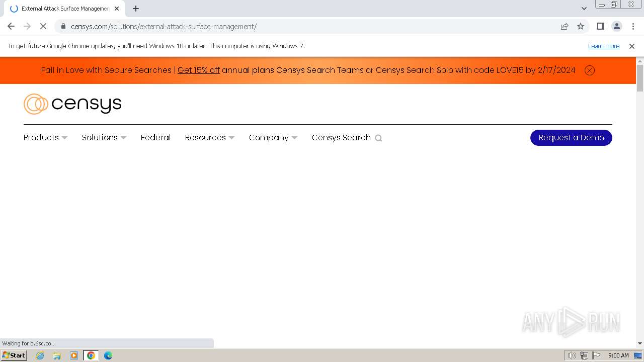Close the Chrome update notification bar
Image resolution: width=644 pixels, height=362 pixels.
pyautogui.click(x=632, y=46)
